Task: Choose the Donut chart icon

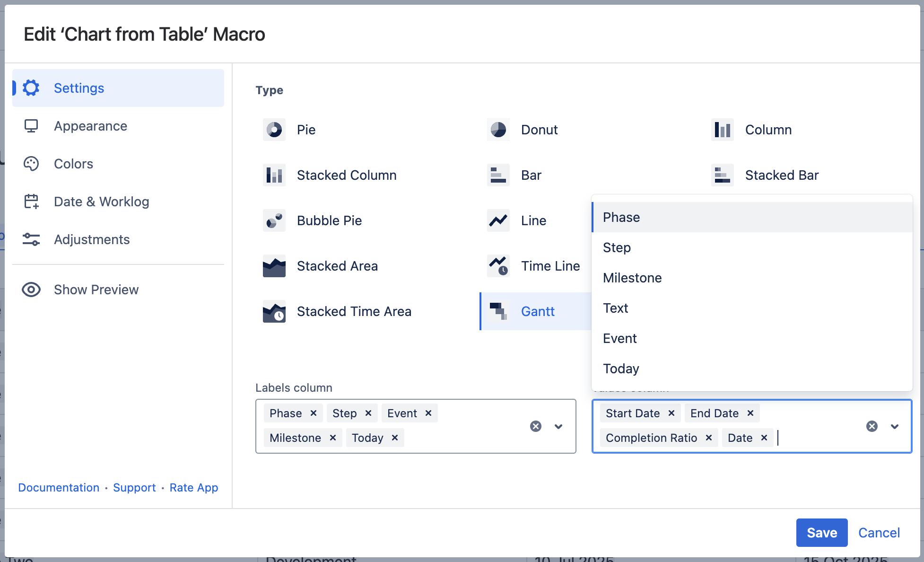Action: pos(498,130)
